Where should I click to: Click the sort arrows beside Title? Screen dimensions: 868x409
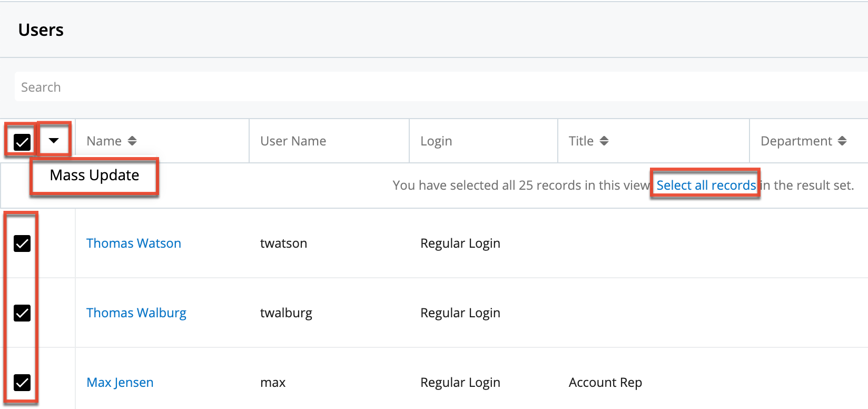pos(604,141)
